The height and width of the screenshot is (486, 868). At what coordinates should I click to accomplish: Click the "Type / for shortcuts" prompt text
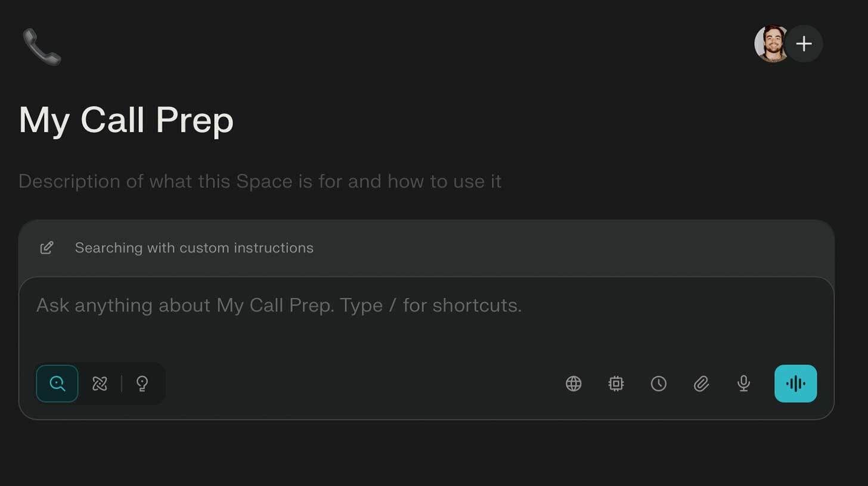(430, 306)
